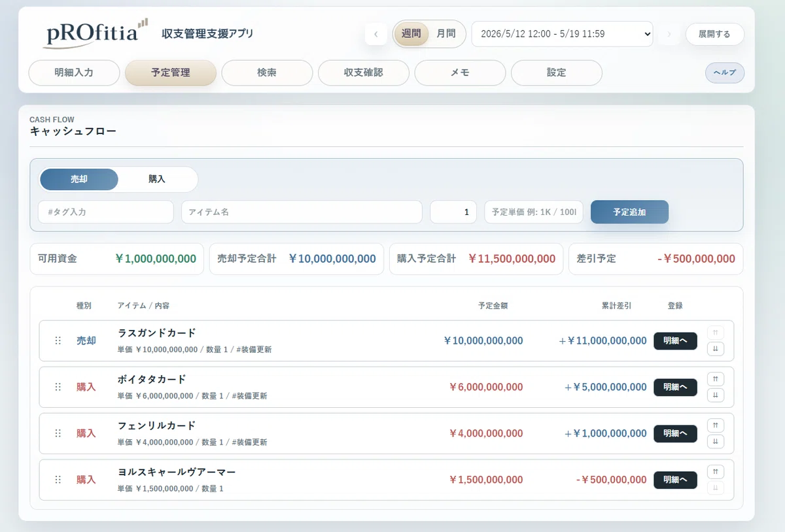Click 差引予定 -￥500,000,000 summary

pos(656,259)
